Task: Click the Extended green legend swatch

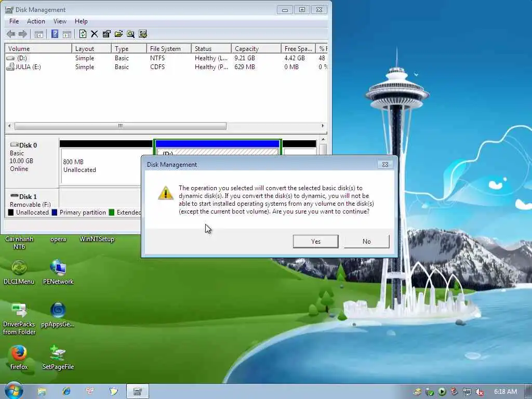Action: [x=111, y=212]
